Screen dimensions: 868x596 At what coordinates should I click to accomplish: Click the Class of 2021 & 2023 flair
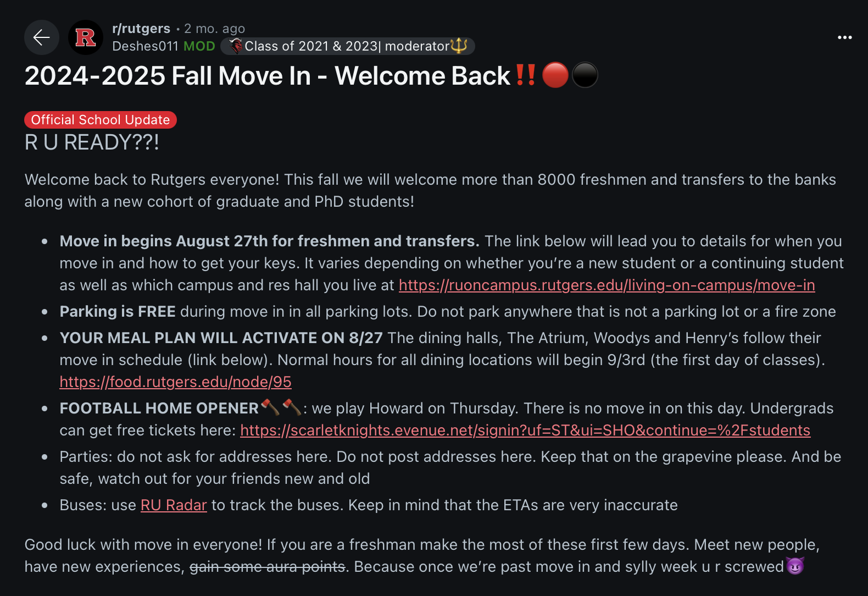click(346, 46)
